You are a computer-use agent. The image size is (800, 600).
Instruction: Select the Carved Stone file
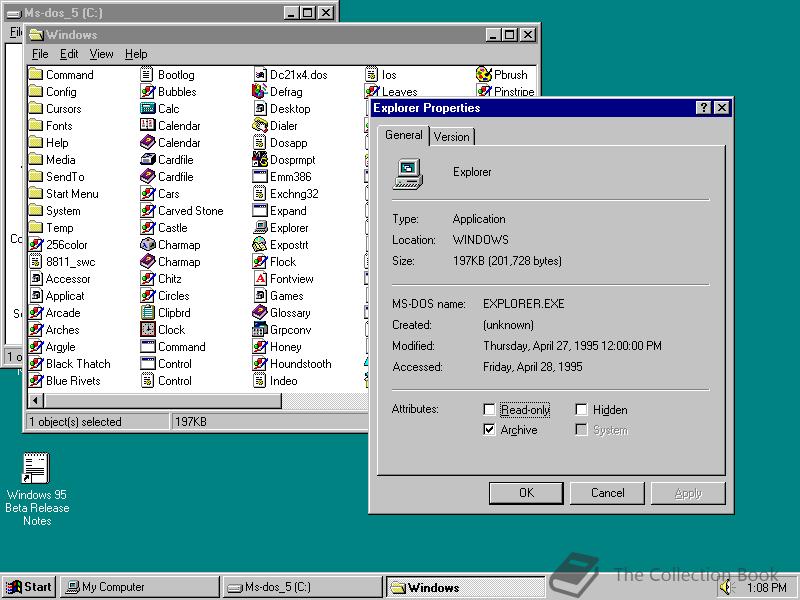click(182, 211)
